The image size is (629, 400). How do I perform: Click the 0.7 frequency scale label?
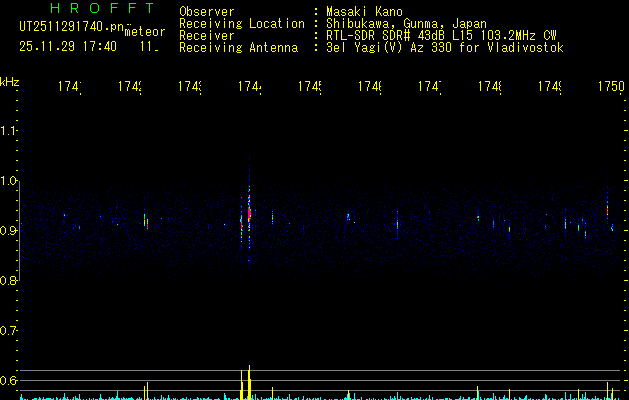pos(10,331)
